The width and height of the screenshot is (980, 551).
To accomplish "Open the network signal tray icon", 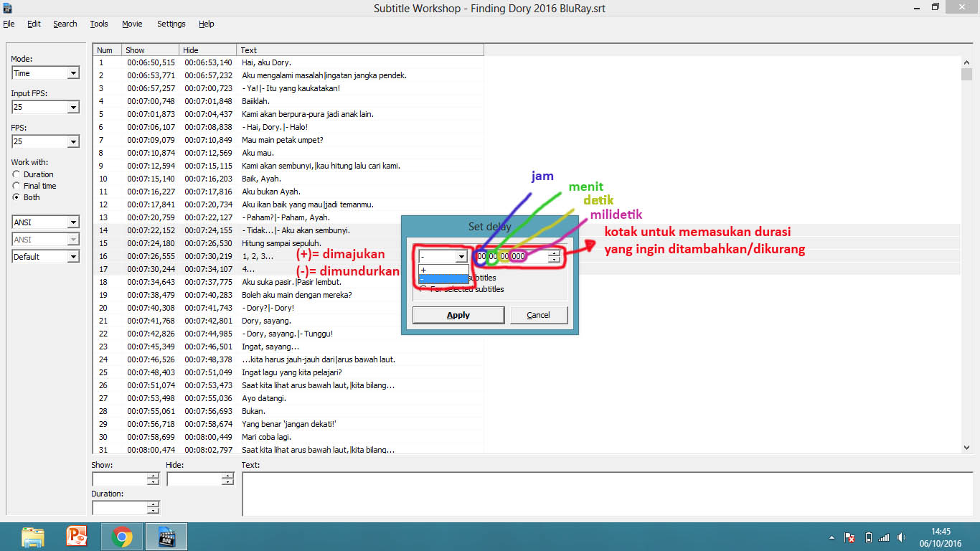I will click(884, 537).
